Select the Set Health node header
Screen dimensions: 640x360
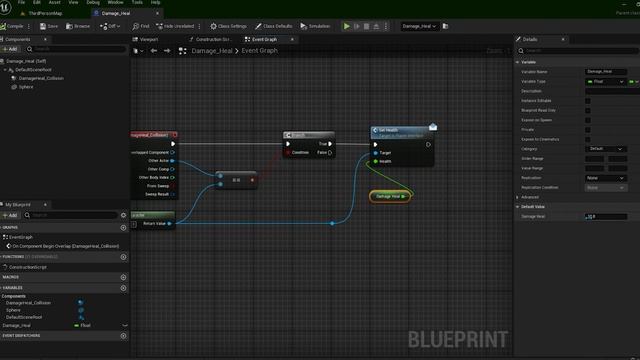click(x=402, y=132)
